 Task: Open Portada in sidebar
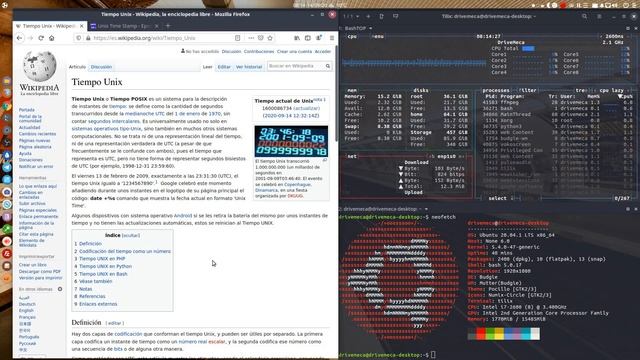(27, 110)
